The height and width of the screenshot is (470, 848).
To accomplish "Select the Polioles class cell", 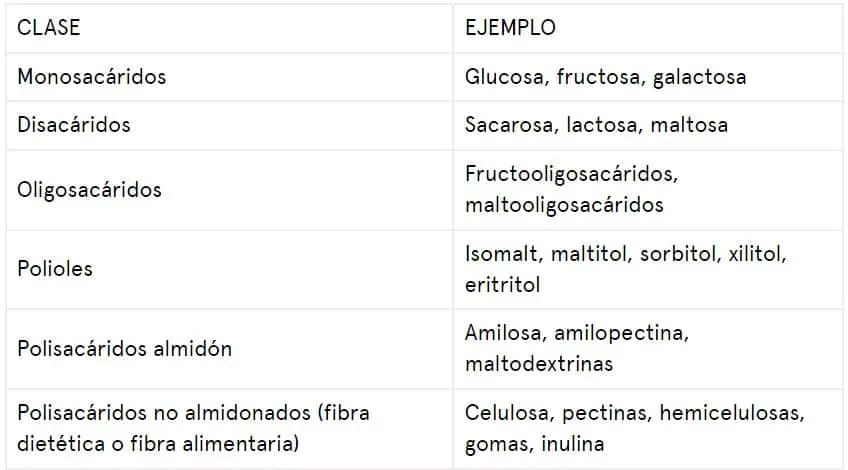I will (x=229, y=269).
